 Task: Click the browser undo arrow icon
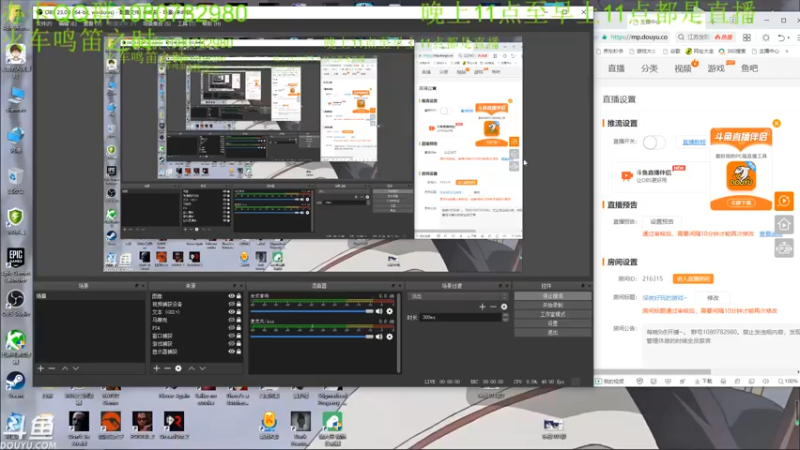[781, 37]
